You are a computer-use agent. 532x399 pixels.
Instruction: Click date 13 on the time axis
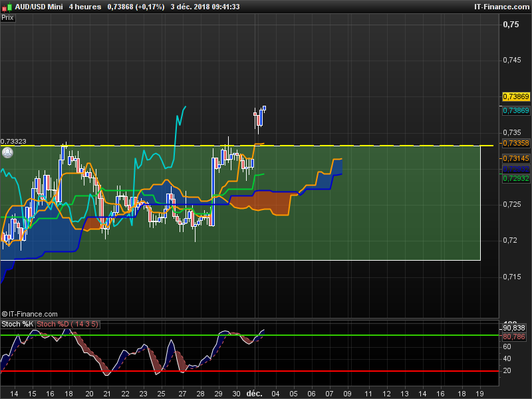(x=404, y=394)
